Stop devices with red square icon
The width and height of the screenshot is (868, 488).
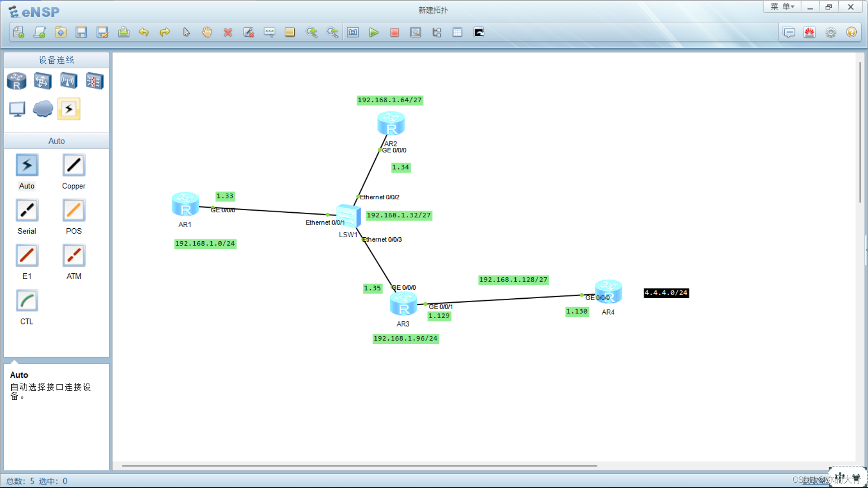[395, 32]
